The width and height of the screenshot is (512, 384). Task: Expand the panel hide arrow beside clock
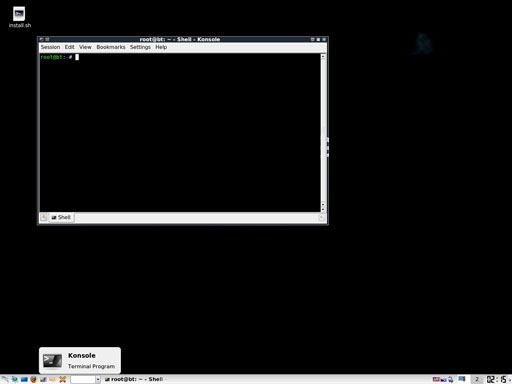(x=510, y=379)
